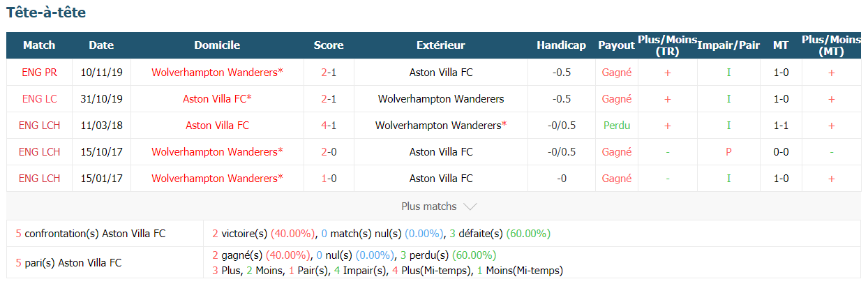Open Wolverhampton Wanderers away team on 31/10/19
The width and height of the screenshot is (868, 286).
coord(441,98)
